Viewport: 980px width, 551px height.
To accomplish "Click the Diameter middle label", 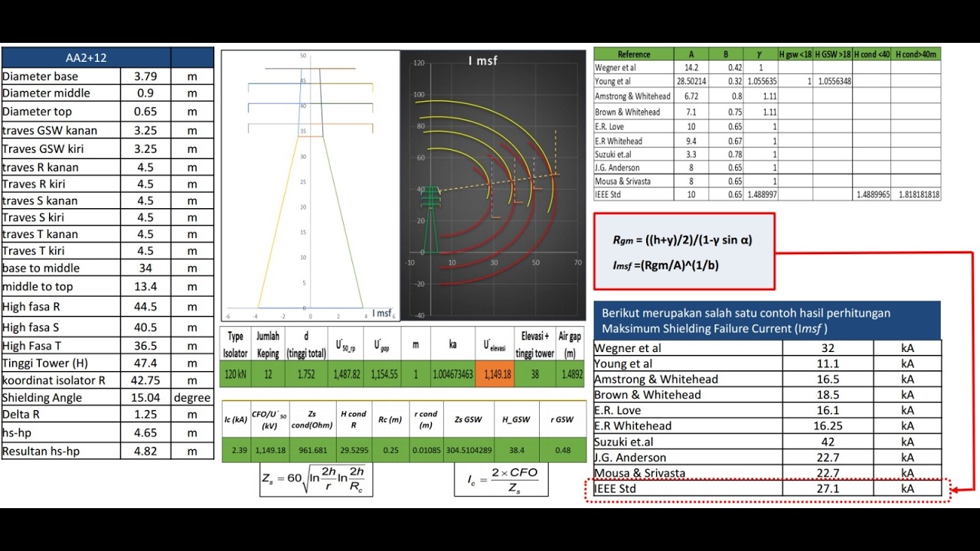I will click(x=46, y=93).
